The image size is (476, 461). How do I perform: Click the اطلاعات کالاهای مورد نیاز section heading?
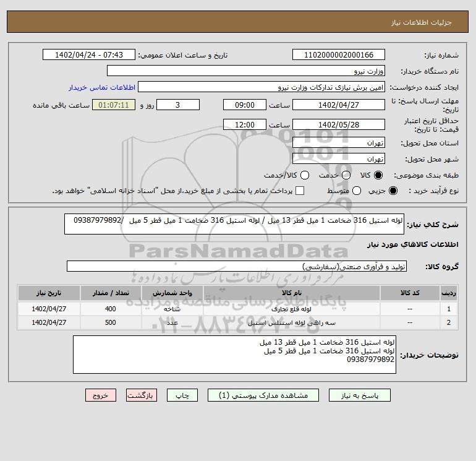[412, 244]
